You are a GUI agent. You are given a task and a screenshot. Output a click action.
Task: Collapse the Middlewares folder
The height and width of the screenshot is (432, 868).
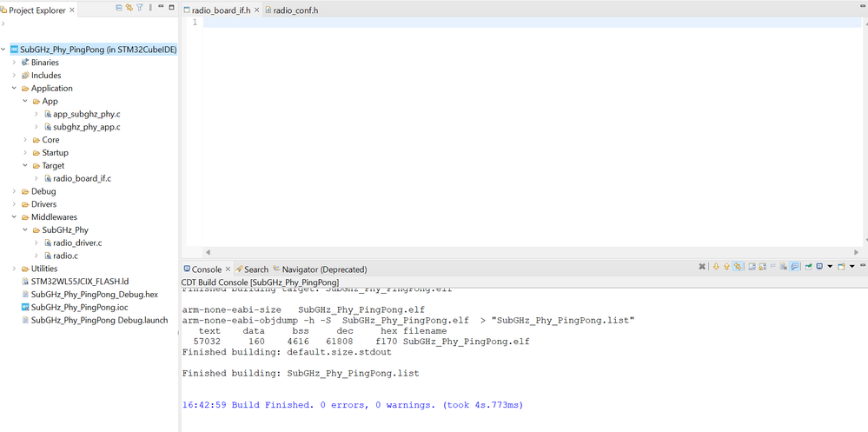[15, 217]
